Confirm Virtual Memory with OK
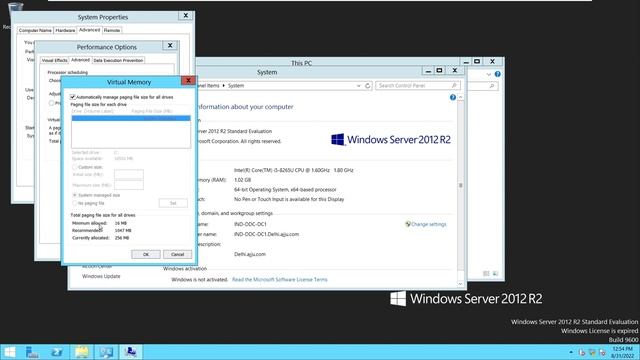The height and width of the screenshot is (360, 640). 146,254
